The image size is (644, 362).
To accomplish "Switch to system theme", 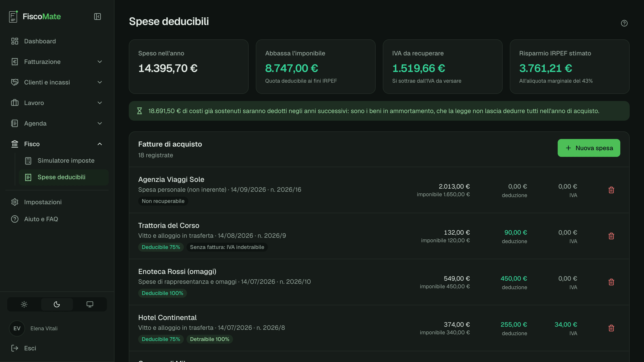I will point(90,304).
